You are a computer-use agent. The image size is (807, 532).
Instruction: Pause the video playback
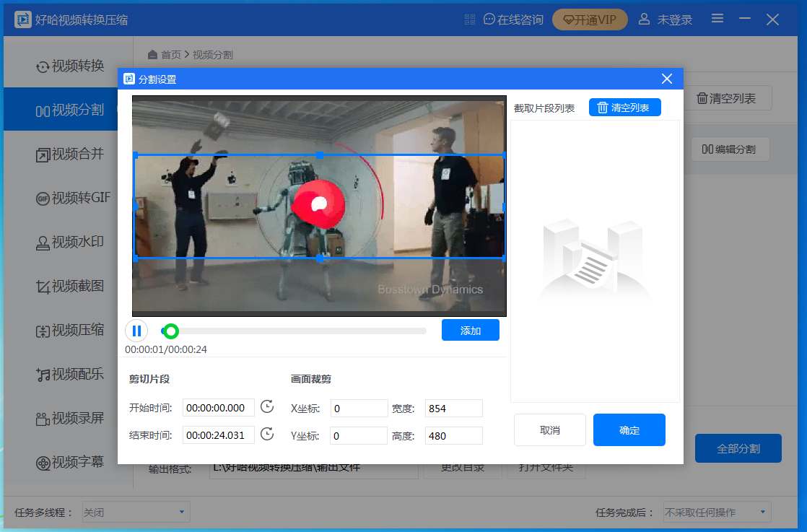coord(137,331)
